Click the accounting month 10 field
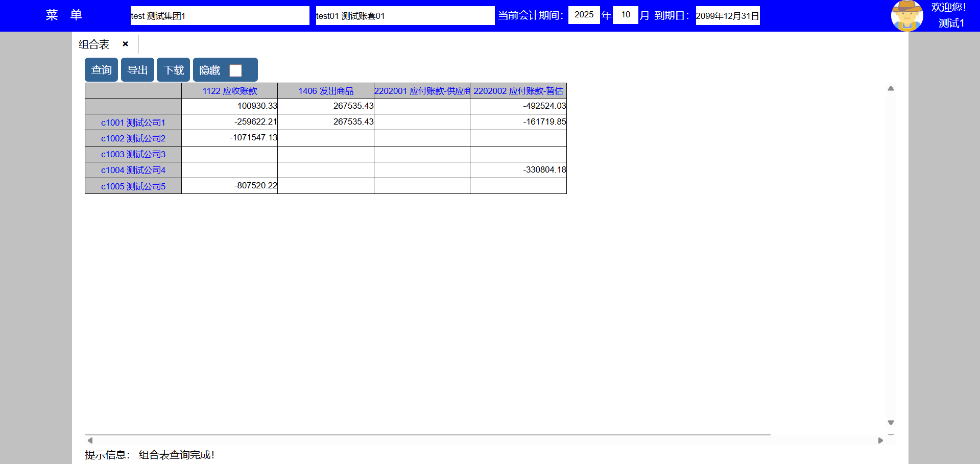980x464 pixels. point(625,15)
